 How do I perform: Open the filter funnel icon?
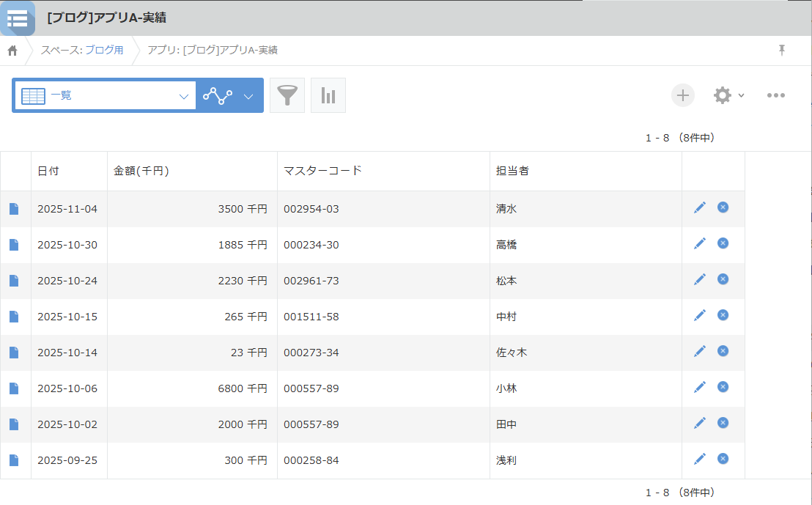click(287, 95)
